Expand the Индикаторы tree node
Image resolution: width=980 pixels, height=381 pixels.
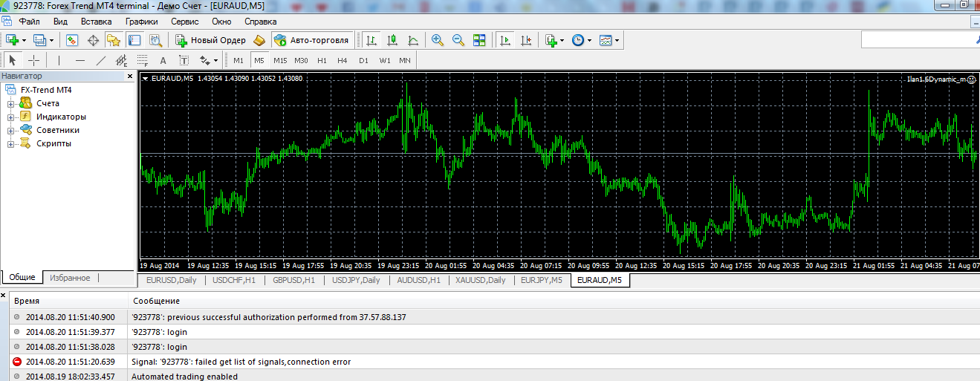coord(11,117)
